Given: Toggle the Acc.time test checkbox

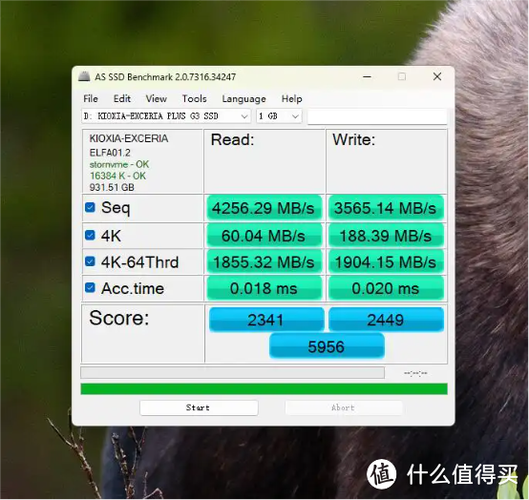Looking at the screenshot, I should [x=90, y=287].
